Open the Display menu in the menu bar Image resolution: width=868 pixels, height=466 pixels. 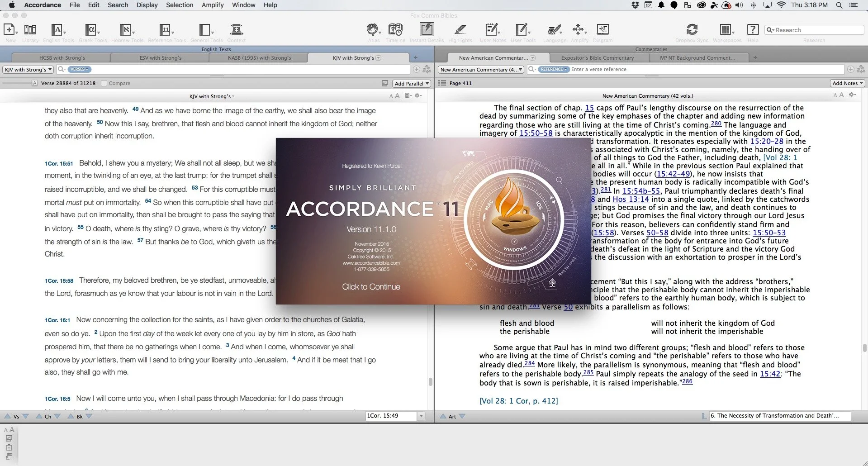147,5
